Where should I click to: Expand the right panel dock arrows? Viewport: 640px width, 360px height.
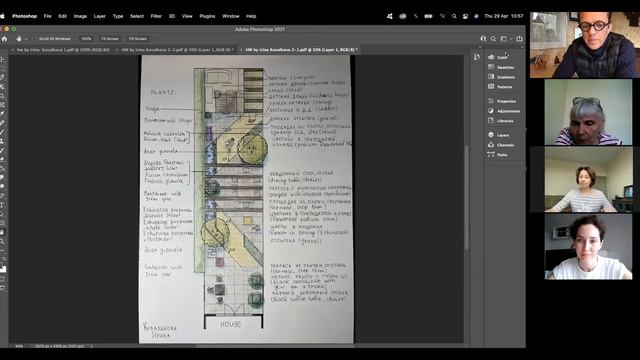coord(522,47)
